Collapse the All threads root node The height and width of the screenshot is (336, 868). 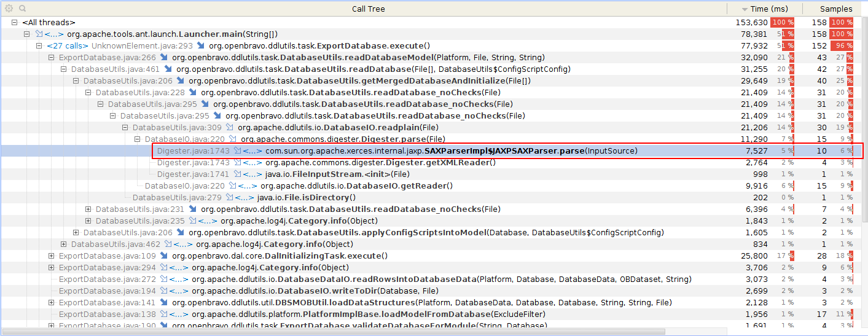15,22
